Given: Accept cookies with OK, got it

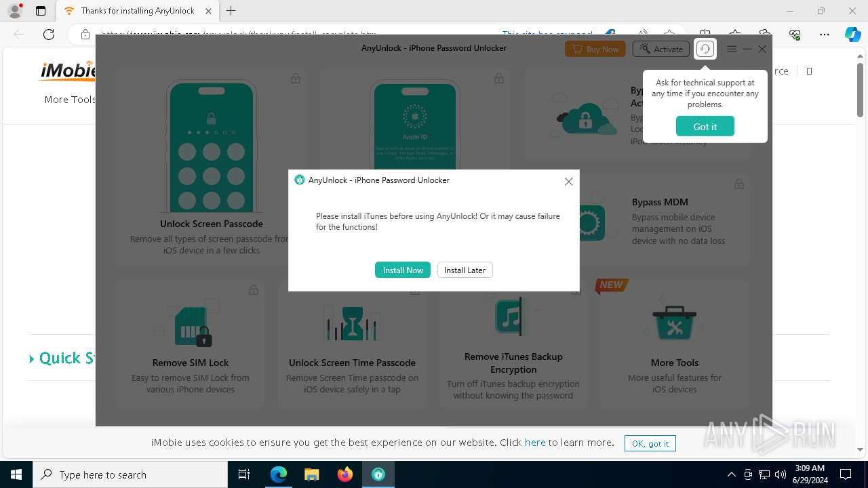Looking at the screenshot, I should pos(650,443).
